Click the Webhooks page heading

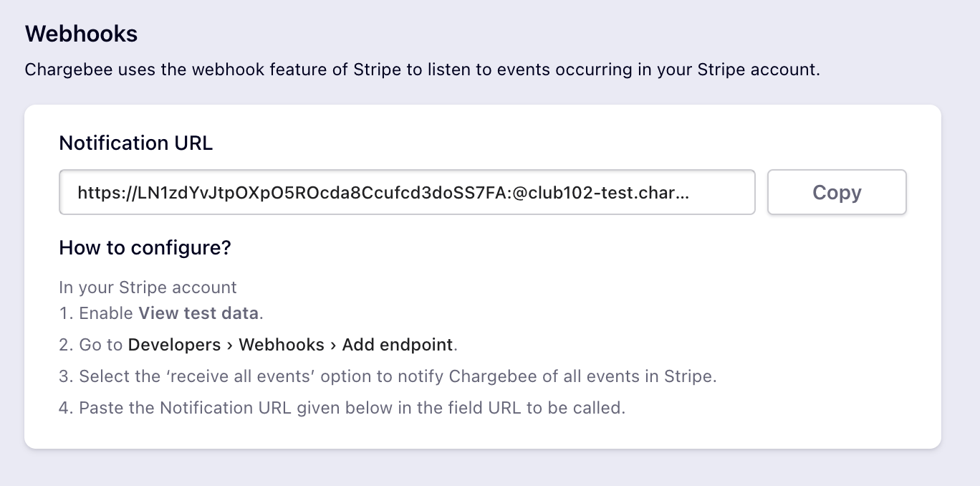[x=81, y=34]
